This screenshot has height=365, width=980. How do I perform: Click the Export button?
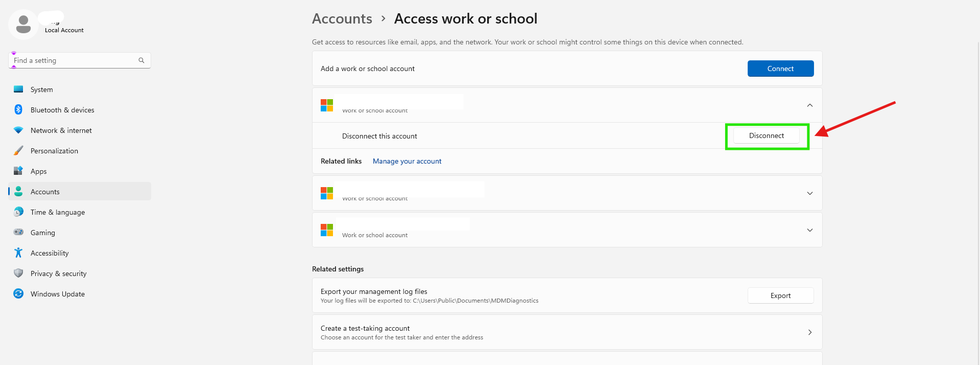780,295
